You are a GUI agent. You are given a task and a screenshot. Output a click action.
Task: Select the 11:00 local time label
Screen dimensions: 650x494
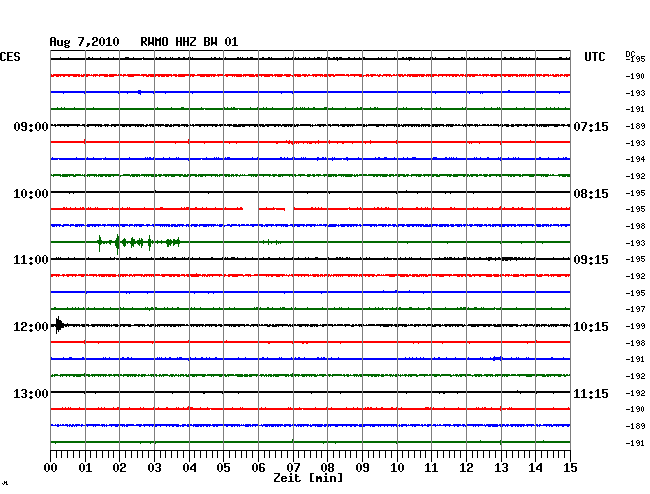click(31, 260)
